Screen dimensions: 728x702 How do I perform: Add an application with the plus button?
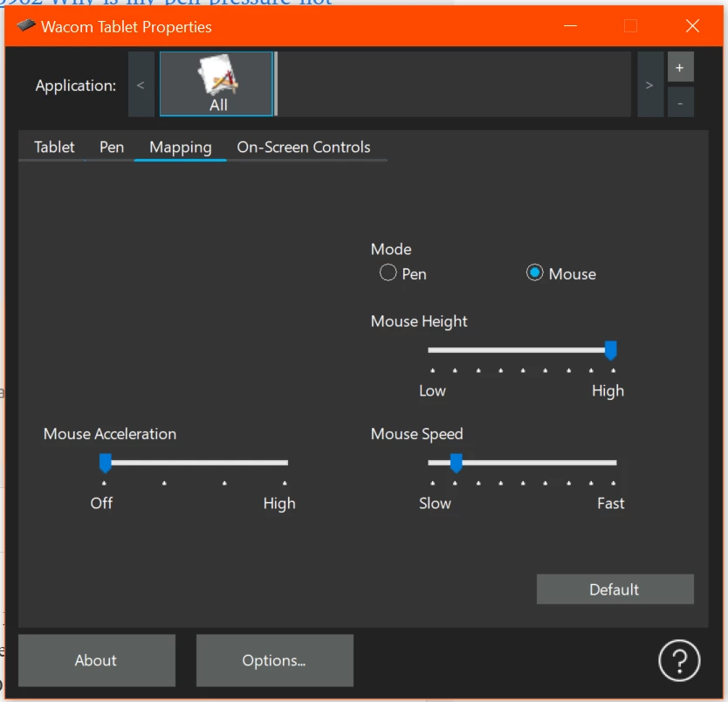(x=680, y=67)
